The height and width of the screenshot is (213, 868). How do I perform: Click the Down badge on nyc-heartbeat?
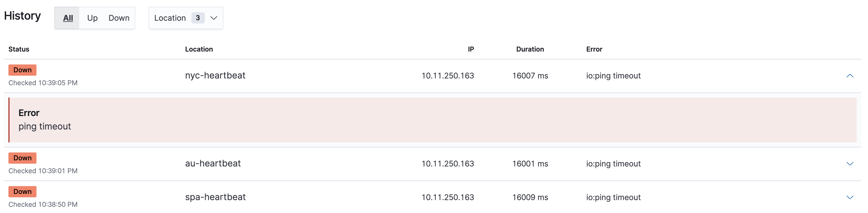click(x=22, y=70)
